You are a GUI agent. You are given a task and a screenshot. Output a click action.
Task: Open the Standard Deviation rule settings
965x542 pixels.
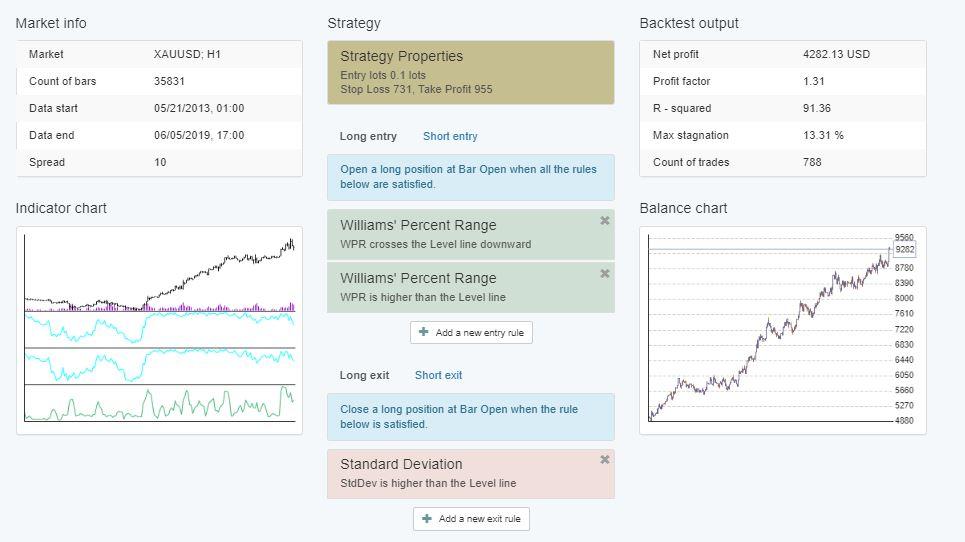click(460, 473)
